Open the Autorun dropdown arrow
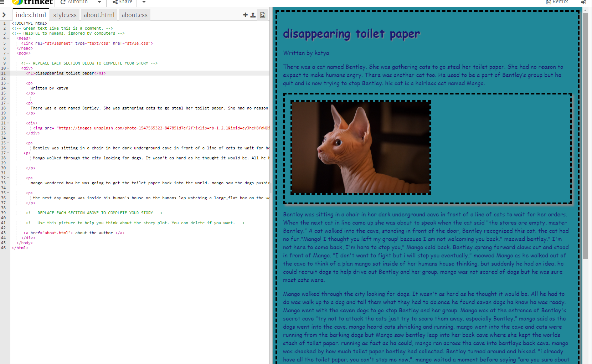Viewport: 592px width, 364px height. click(99, 2)
